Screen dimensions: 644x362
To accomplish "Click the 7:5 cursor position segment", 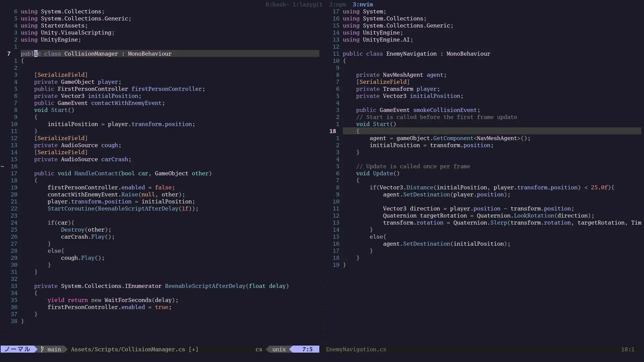I will coord(307,349).
